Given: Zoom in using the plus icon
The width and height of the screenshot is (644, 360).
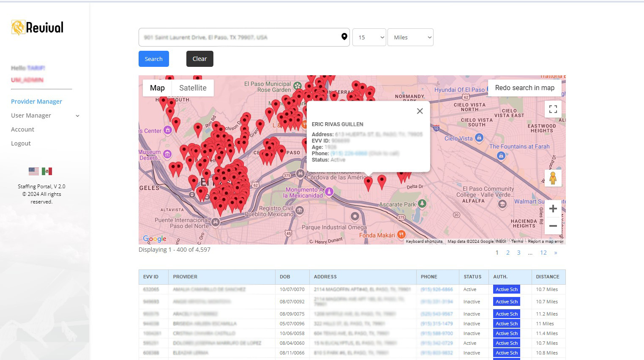Looking at the screenshot, I should click(553, 208).
